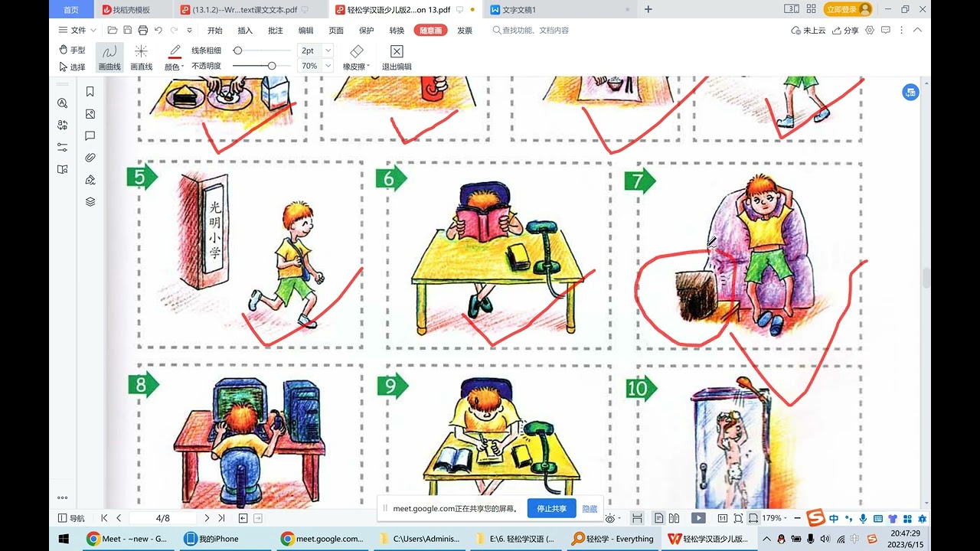Open the pen color picker (颜色)
The width and height of the screenshot is (980, 551).
pyautogui.click(x=175, y=57)
